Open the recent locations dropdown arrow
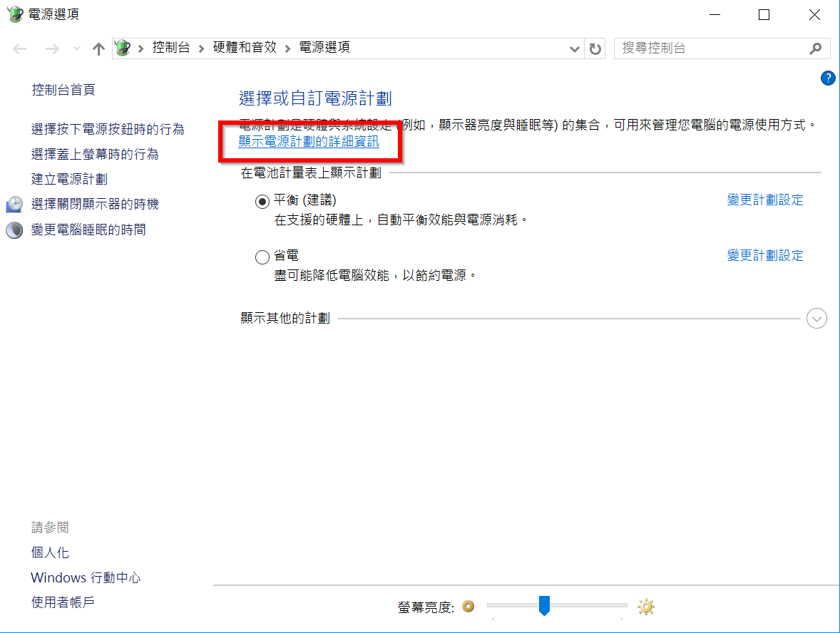840x633 pixels. click(x=77, y=48)
